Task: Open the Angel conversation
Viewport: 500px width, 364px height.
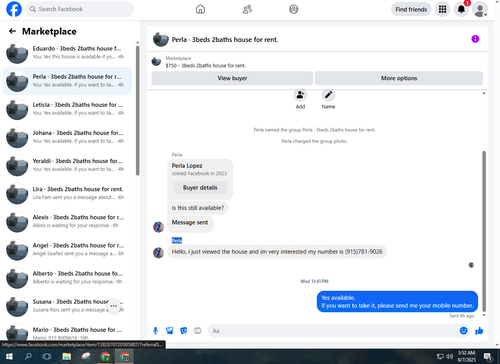Action: coord(67,250)
